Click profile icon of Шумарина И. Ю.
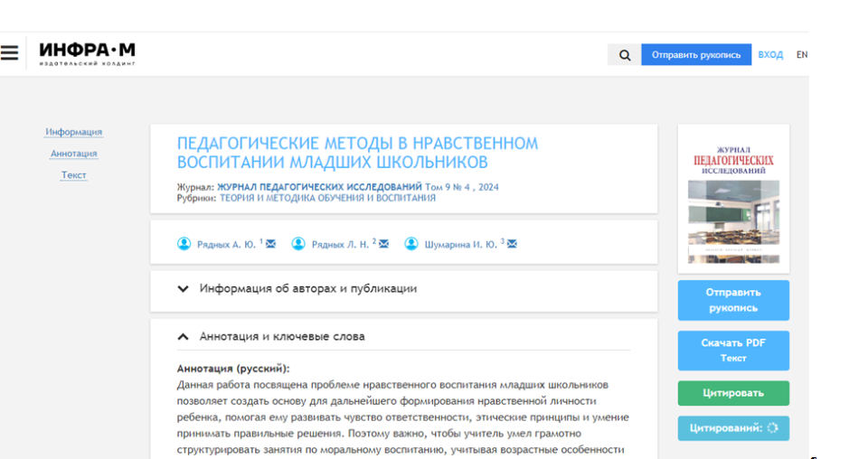Image resolution: width=868 pixels, height=459 pixels. 411,244
